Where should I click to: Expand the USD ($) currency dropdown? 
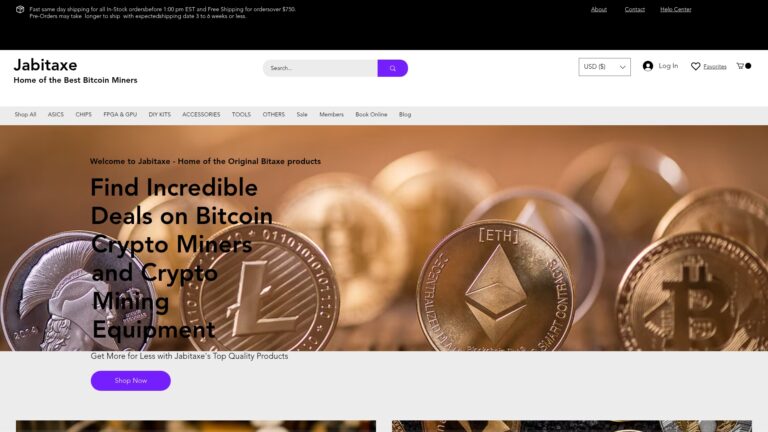click(604, 67)
